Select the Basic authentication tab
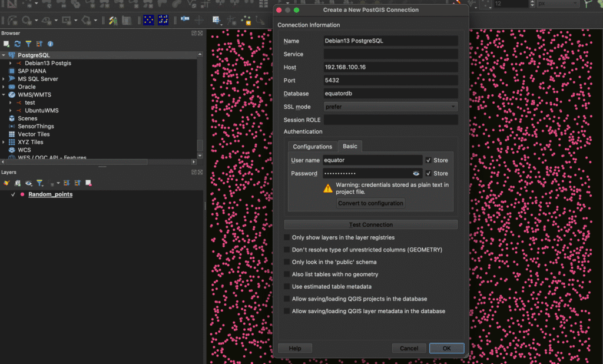The height and width of the screenshot is (364, 603). [x=350, y=146]
